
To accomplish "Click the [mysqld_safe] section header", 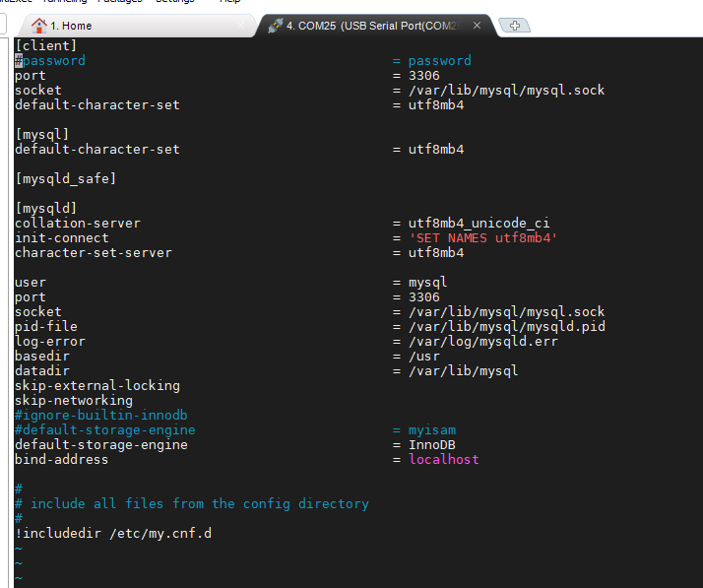I will click(x=66, y=178).
